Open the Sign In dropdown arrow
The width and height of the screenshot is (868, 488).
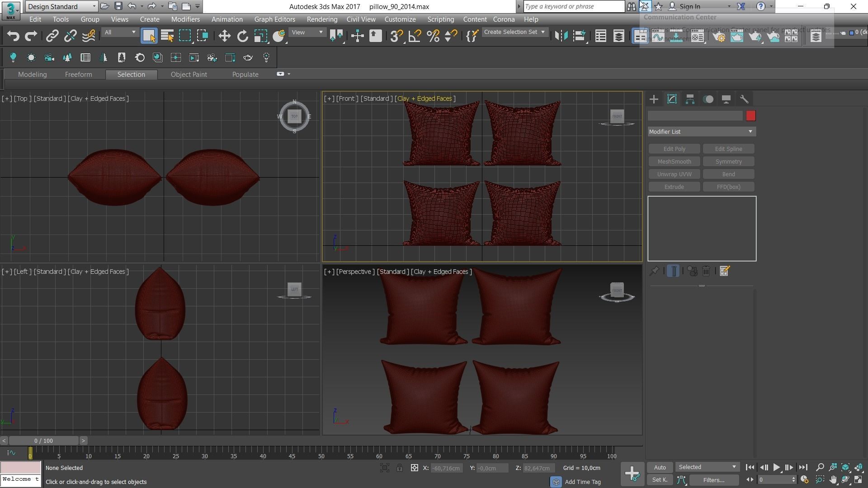click(x=729, y=7)
